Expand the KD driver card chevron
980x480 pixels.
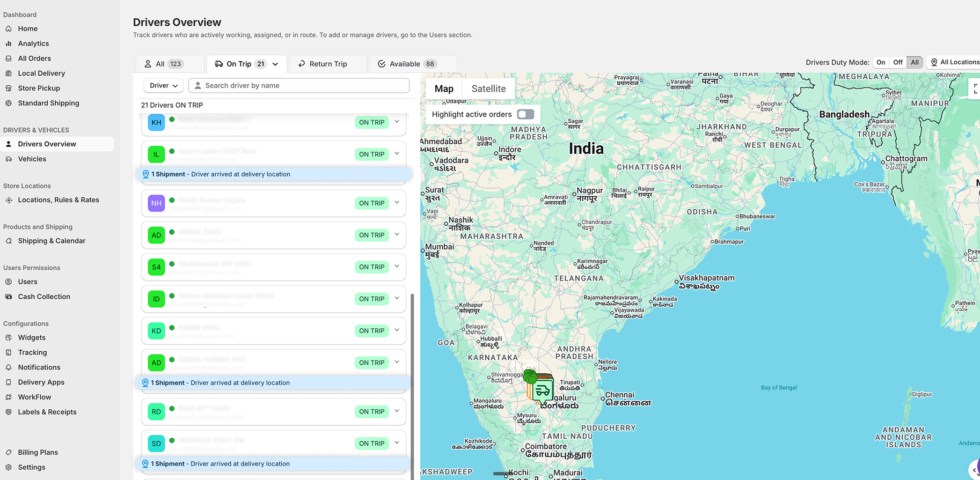[x=397, y=330]
